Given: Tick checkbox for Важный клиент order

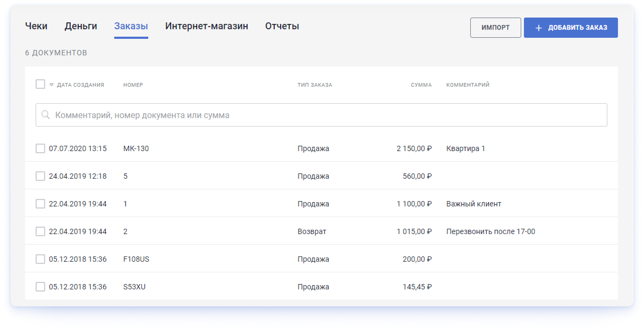Looking at the screenshot, I should click(40, 204).
